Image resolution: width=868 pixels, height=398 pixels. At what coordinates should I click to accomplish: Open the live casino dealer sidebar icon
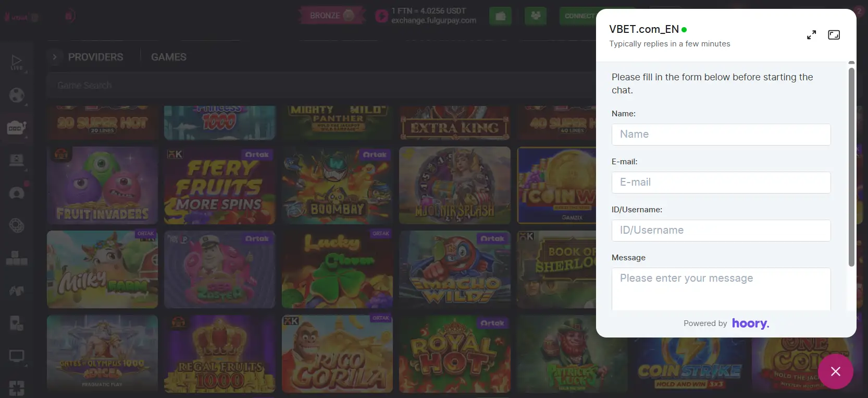pyautogui.click(x=17, y=160)
